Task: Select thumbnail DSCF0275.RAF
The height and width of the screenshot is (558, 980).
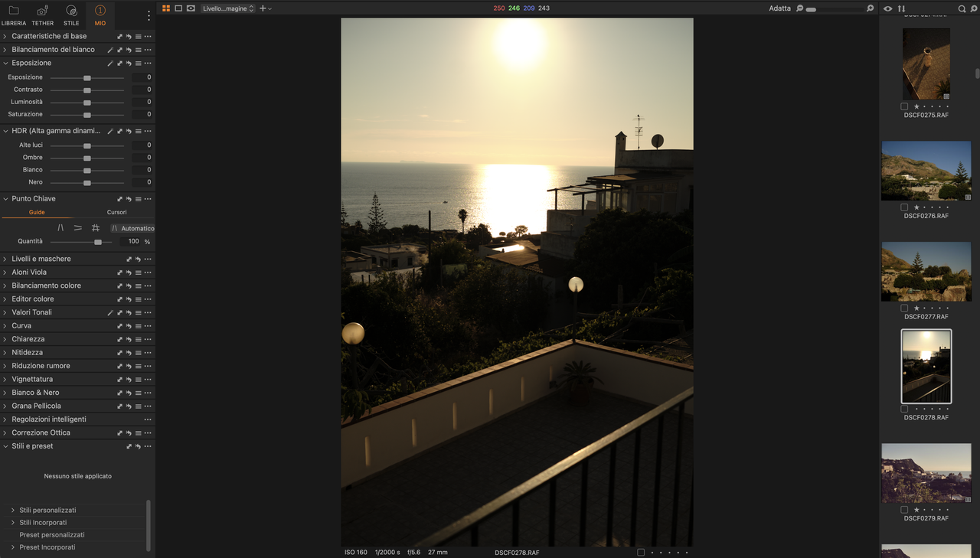Action: [926, 64]
